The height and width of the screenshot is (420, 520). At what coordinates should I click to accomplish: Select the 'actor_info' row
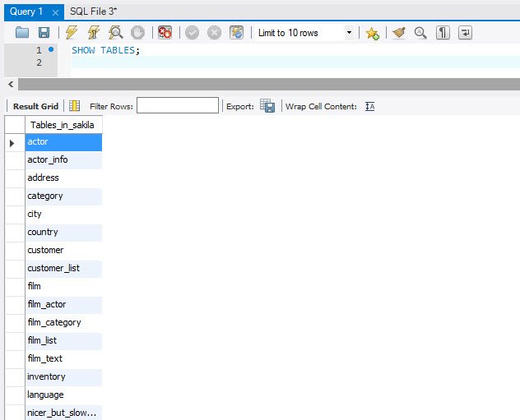pos(63,160)
